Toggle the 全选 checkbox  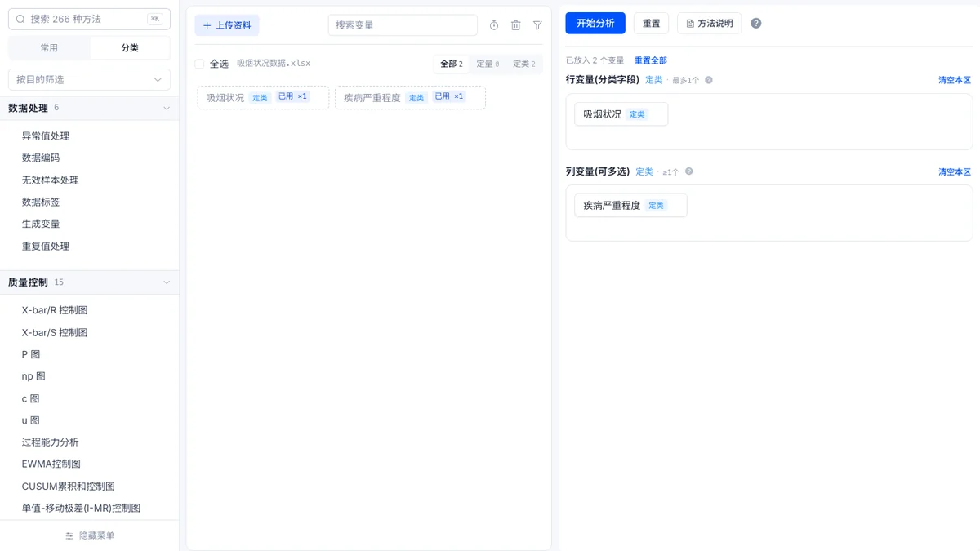[x=199, y=64]
